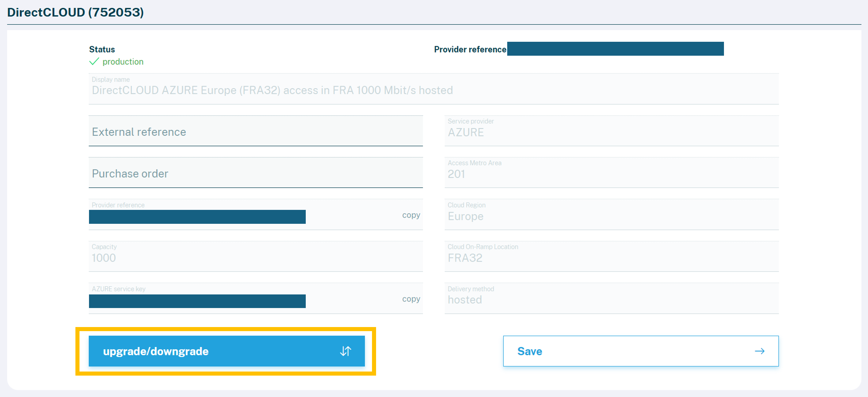Click the up-down arrows icon on upgrade/downgrade

(346, 351)
